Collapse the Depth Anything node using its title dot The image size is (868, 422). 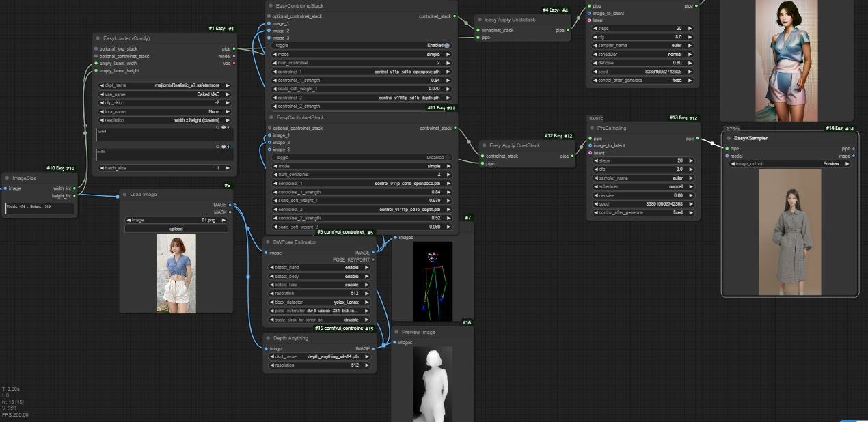click(269, 337)
